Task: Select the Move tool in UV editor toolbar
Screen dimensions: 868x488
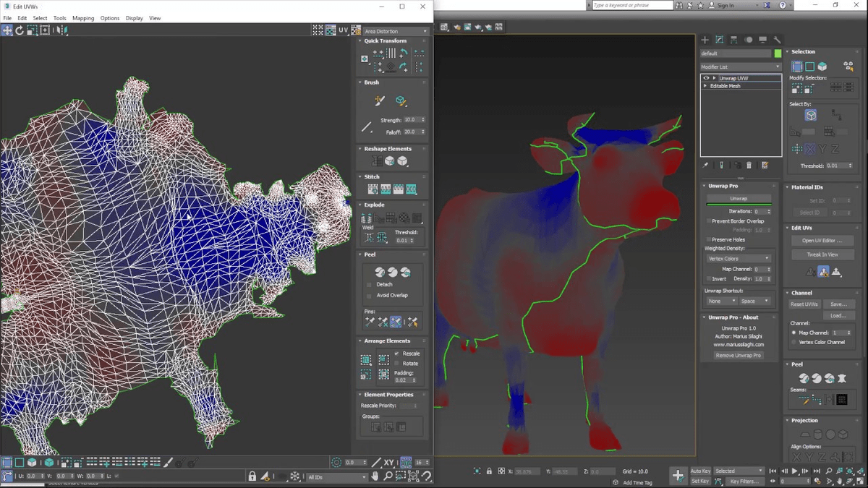Action: click(7, 30)
